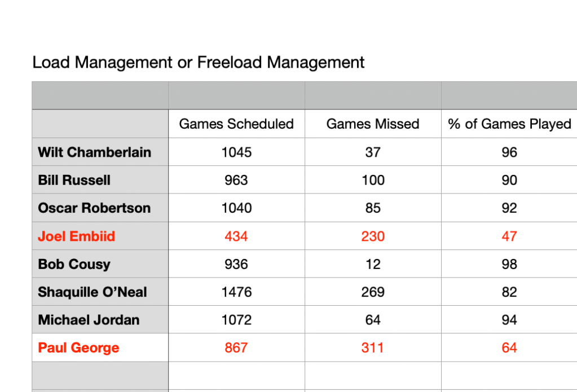The height and width of the screenshot is (392, 577).
Task: Select the Oscar Robertson row header
Action: point(94,208)
